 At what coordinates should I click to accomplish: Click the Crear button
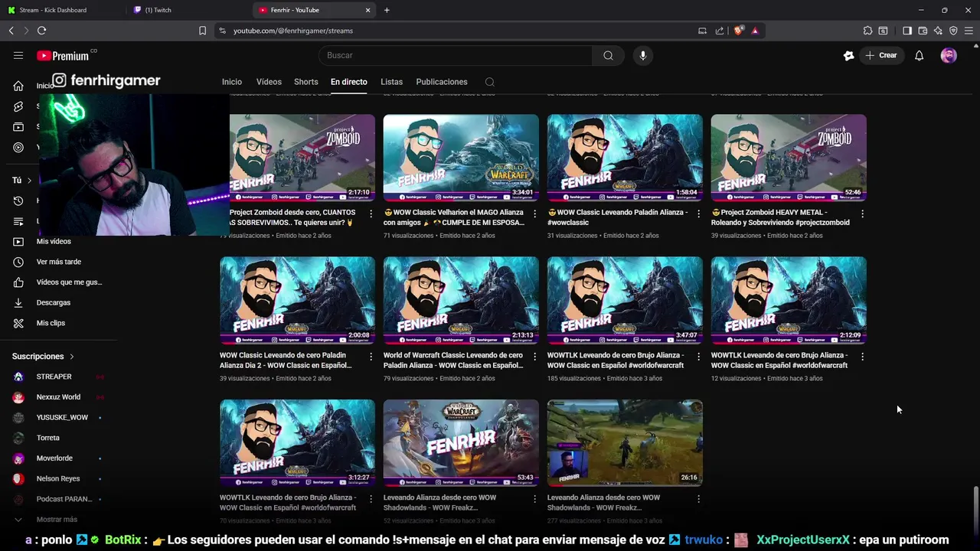click(881, 55)
